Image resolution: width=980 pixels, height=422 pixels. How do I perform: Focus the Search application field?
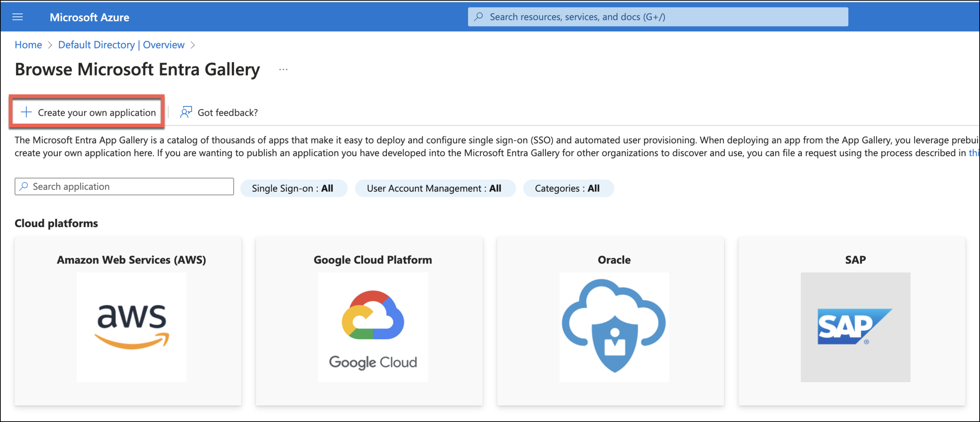[124, 186]
